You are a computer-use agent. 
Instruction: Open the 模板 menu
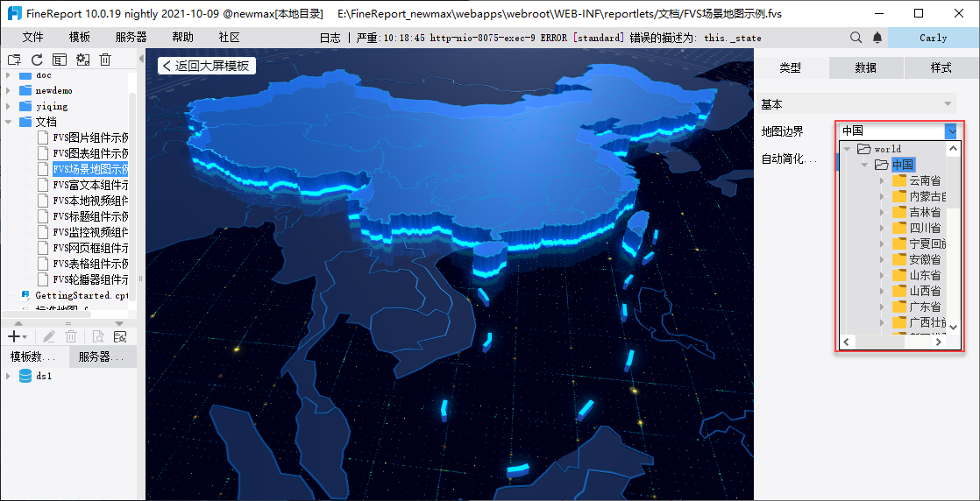point(80,38)
